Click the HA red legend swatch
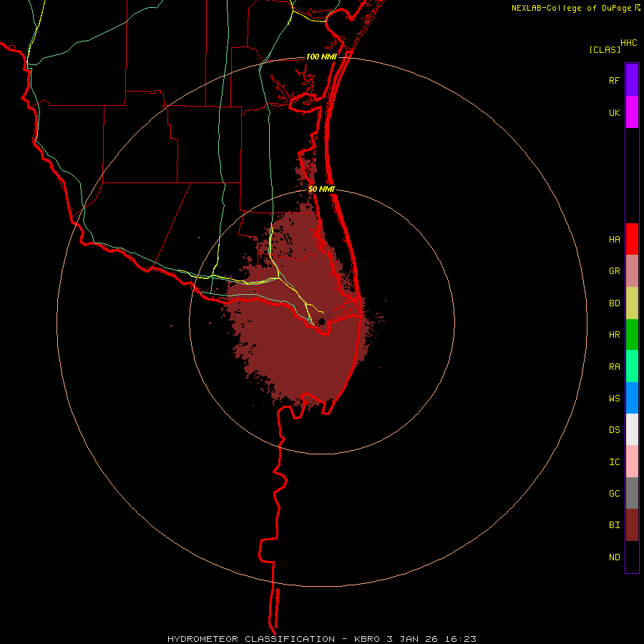This screenshot has height=644, width=644. pyautogui.click(x=632, y=239)
